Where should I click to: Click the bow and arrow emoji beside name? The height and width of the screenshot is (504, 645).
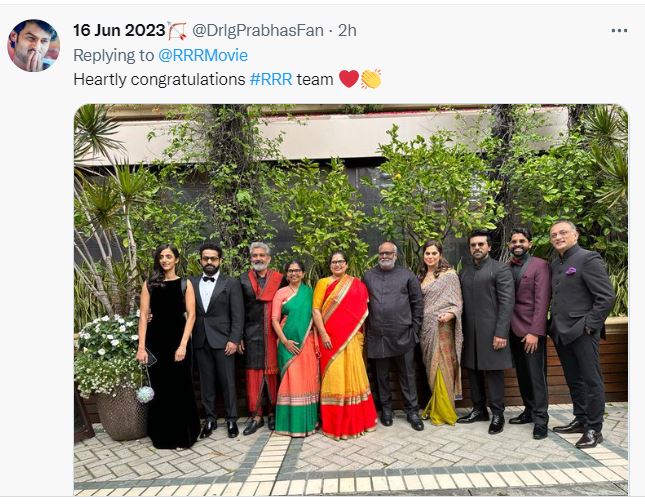click(177, 31)
